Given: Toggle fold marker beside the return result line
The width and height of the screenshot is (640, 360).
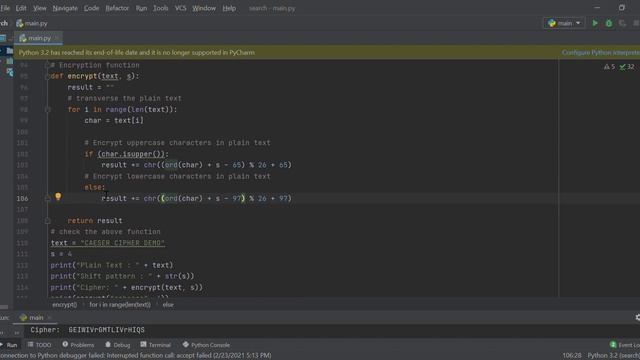Looking at the screenshot, I should coord(47,221).
